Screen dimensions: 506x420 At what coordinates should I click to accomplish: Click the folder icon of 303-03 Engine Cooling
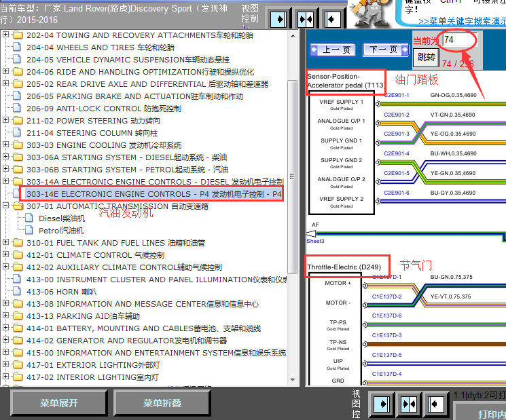point(18,145)
